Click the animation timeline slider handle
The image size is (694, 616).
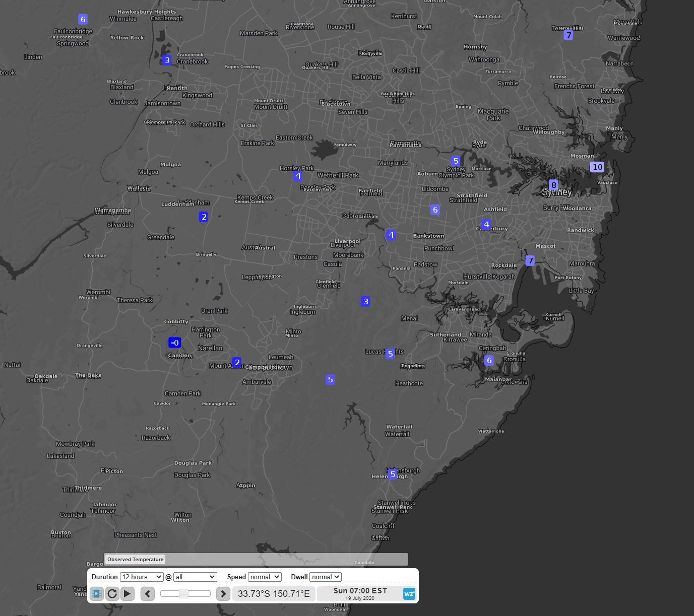(x=183, y=594)
